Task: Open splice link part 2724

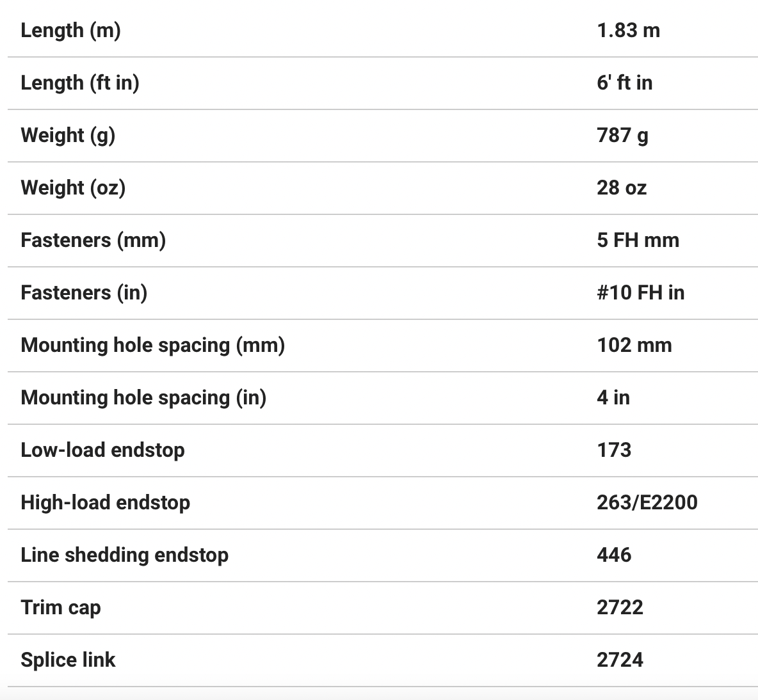Action: (x=620, y=660)
